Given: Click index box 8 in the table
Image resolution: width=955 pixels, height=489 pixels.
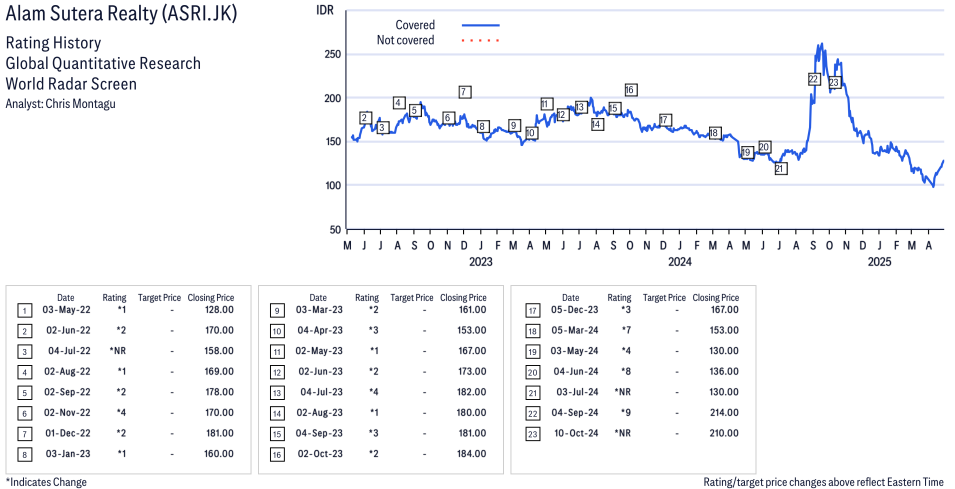Looking at the screenshot, I should tap(25, 455).
